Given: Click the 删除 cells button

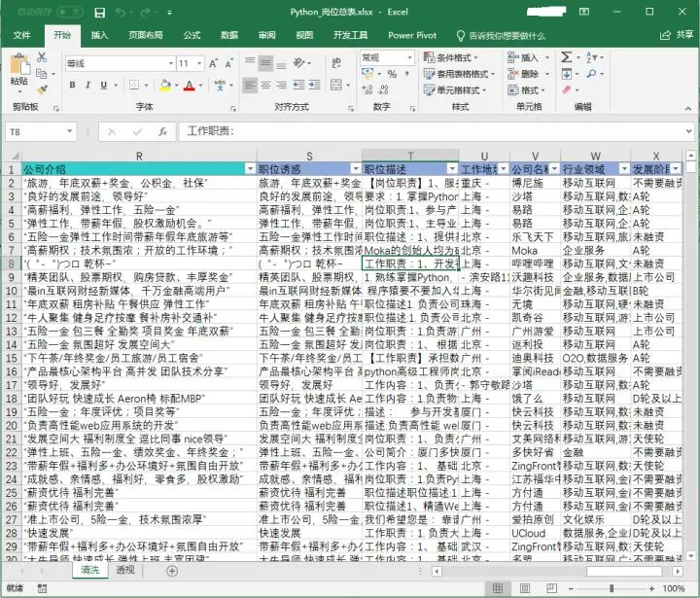Looking at the screenshot, I should click(x=529, y=74).
